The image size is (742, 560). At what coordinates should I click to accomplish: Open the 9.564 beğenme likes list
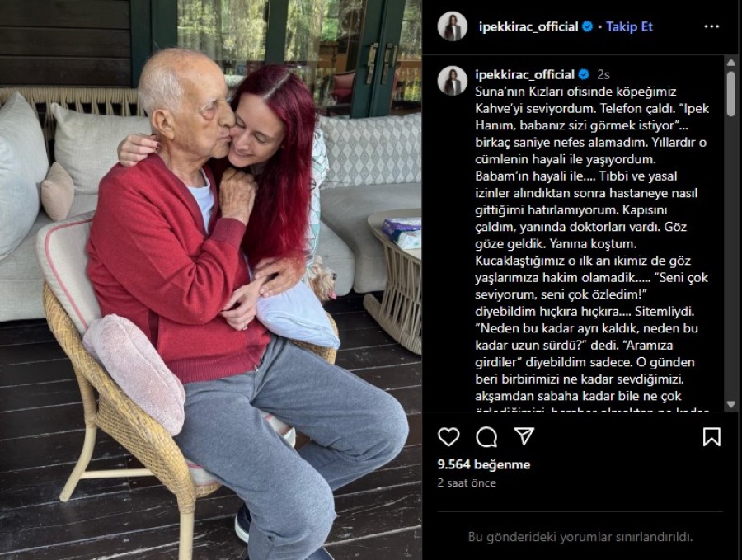(x=484, y=464)
